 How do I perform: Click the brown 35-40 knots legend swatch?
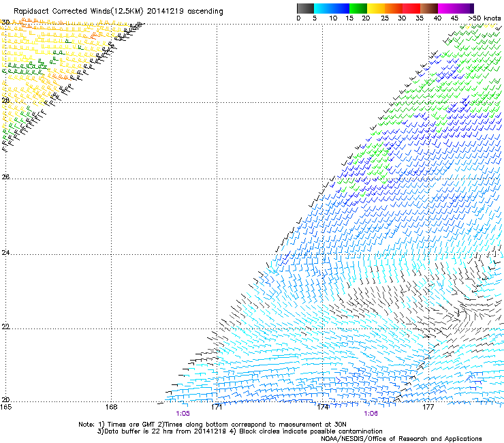click(x=429, y=8)
